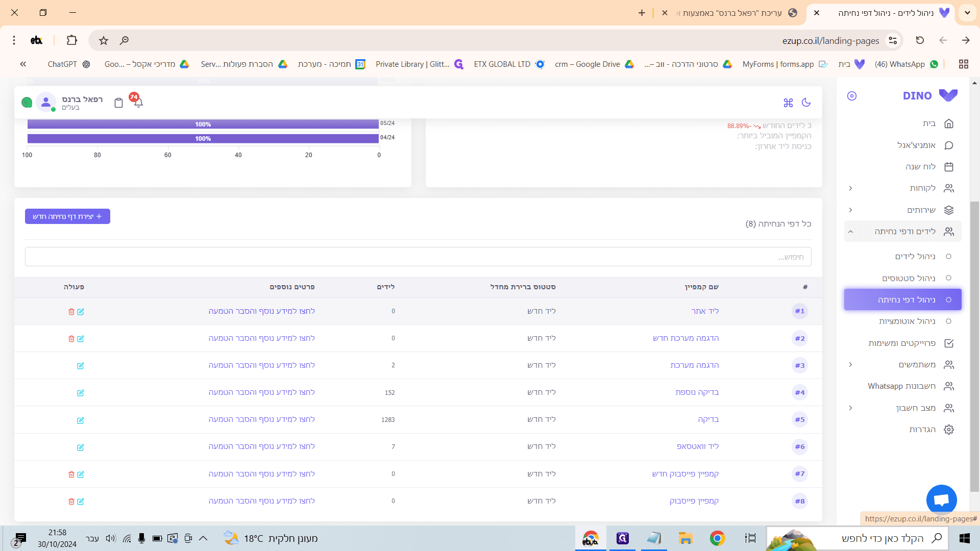Click edit icon for בדיקה row #5
This screenshot has width=980, height=551.
point(81,420)
